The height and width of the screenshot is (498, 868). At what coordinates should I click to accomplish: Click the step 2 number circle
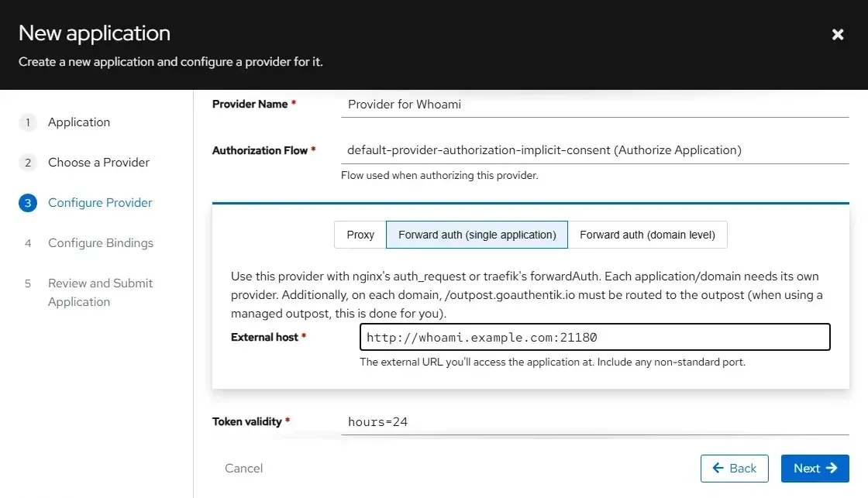(28, 163)
